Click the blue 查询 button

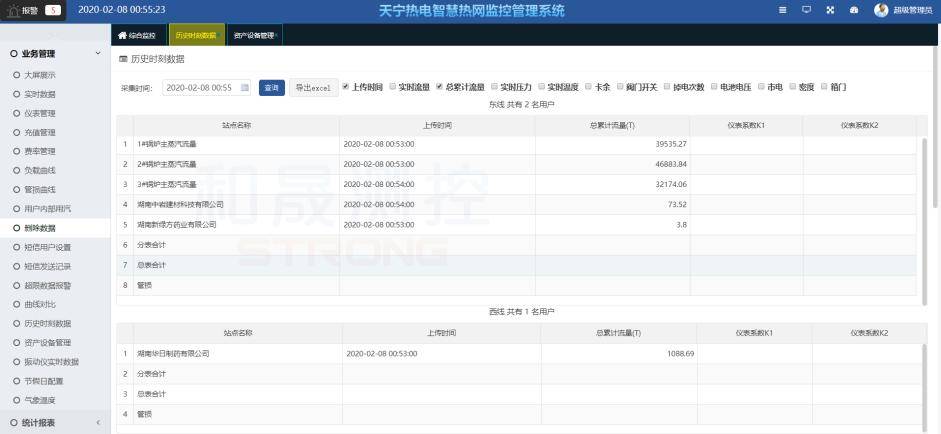point(272,88)
